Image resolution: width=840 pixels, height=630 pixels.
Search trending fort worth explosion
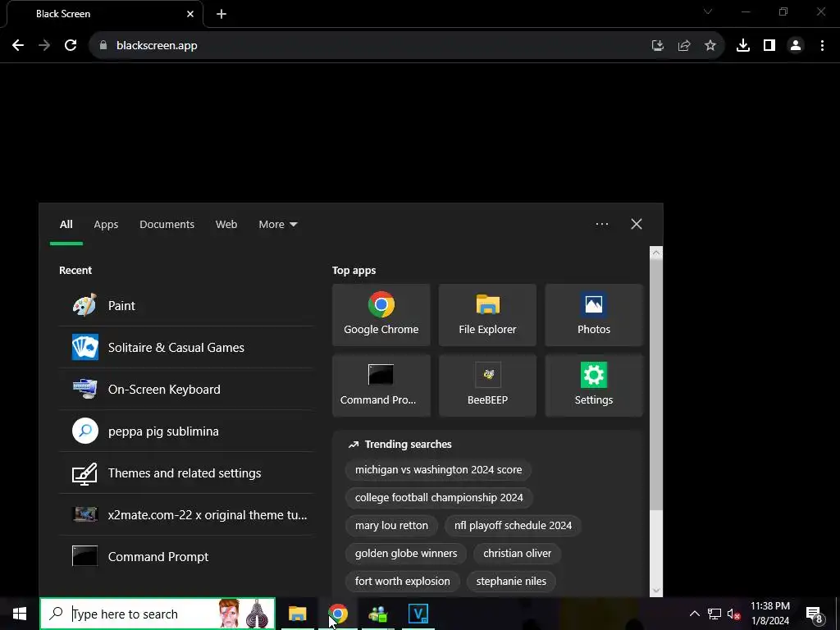402,582
